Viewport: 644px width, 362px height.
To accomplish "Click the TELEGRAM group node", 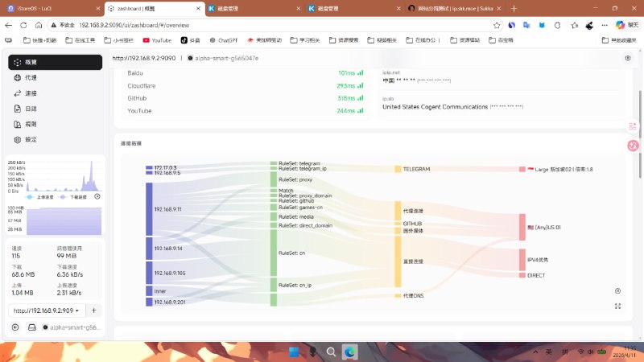I will coord(398,169).
